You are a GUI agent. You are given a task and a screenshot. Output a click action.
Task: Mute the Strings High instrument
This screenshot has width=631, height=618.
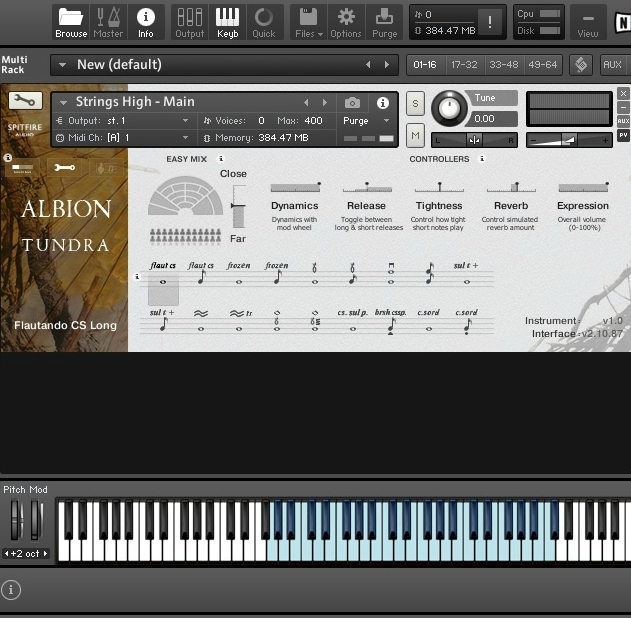tap(415, 134)
